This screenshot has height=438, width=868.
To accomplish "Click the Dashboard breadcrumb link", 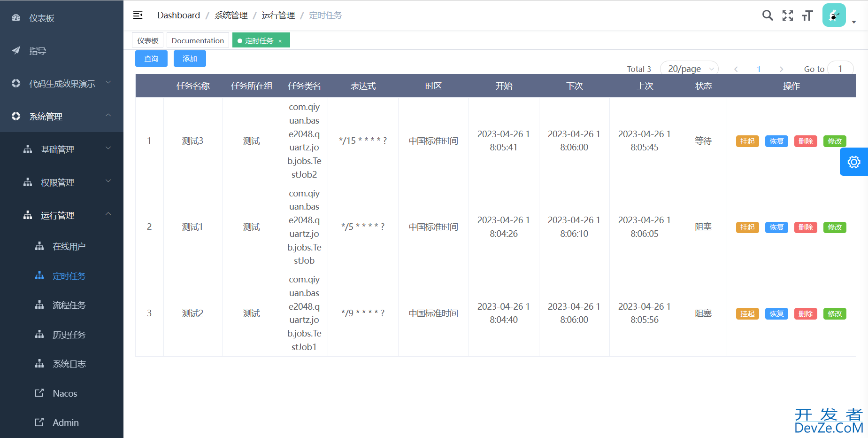I will (x=178, y=15).
